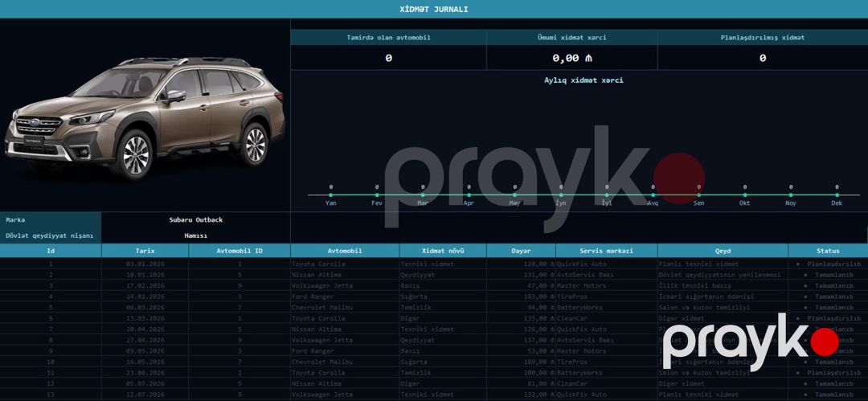Click the Servis mərkəzi column header
Viewport: 868px width, 401px height.
coord(607,251)
